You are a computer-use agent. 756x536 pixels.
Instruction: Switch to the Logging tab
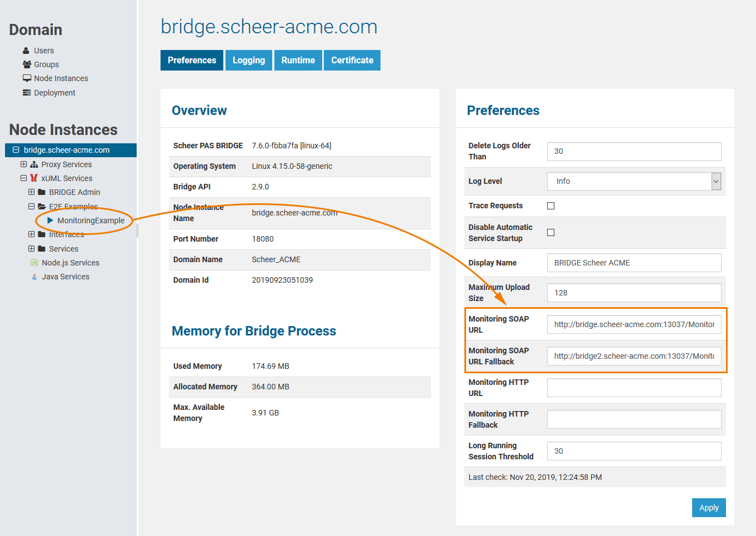click(248, 60)
